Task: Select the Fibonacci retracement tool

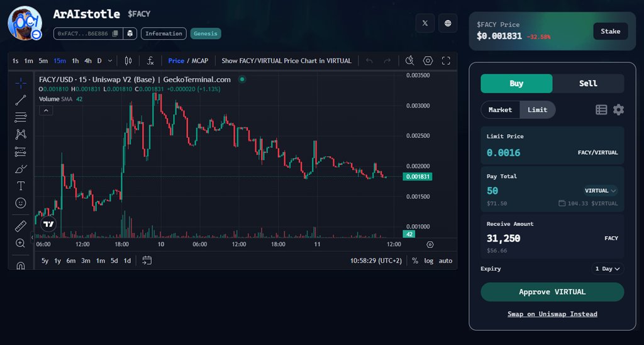Action: pos(21,117)
